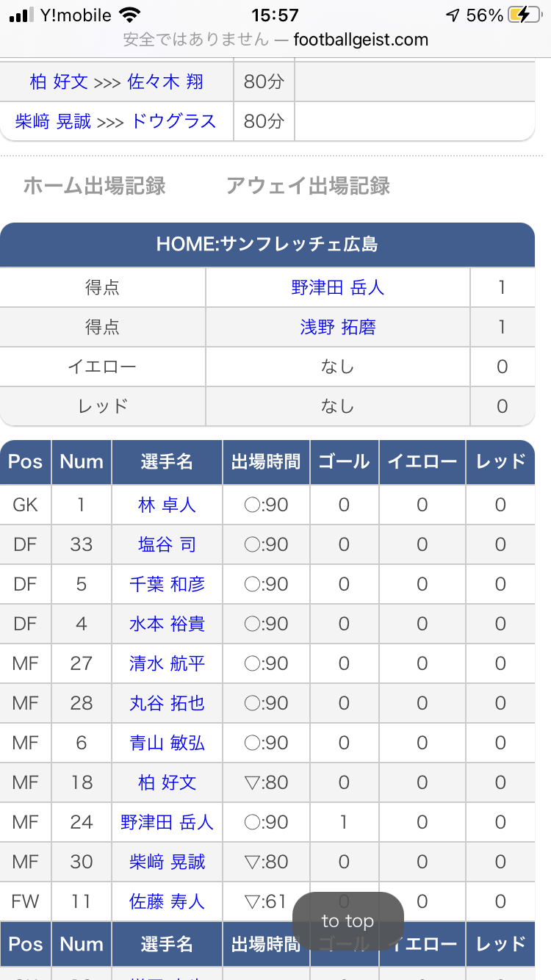Screen dimensions: 551x980
Task: Open substitution link ドウグラス
Action: pos(173,120)
